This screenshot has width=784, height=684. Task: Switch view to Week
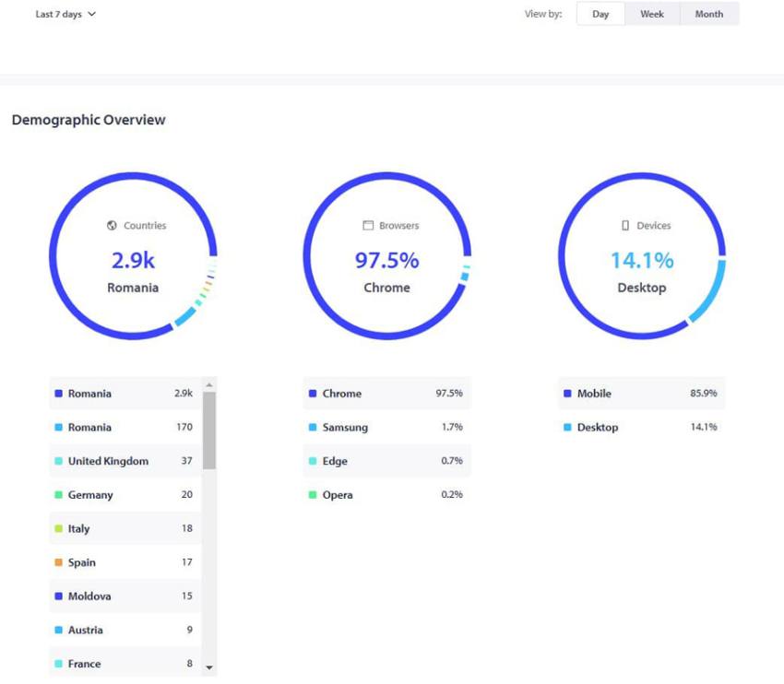click(652, 14)
